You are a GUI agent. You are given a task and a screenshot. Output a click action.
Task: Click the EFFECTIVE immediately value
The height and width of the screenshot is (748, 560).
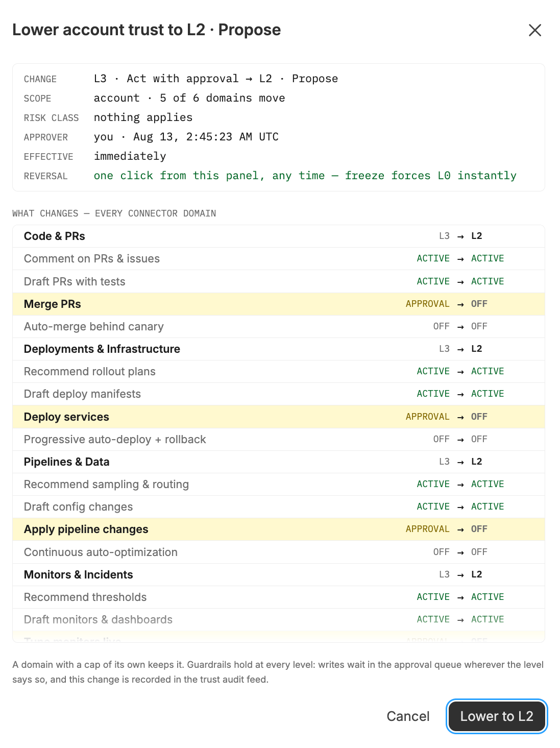point(130,156)
